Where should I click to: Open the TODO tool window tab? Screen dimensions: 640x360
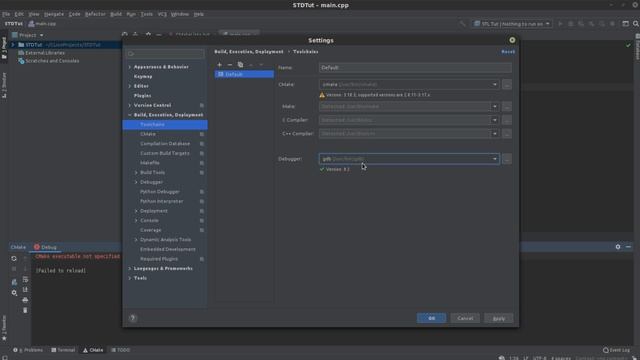(x=120, y=350)
